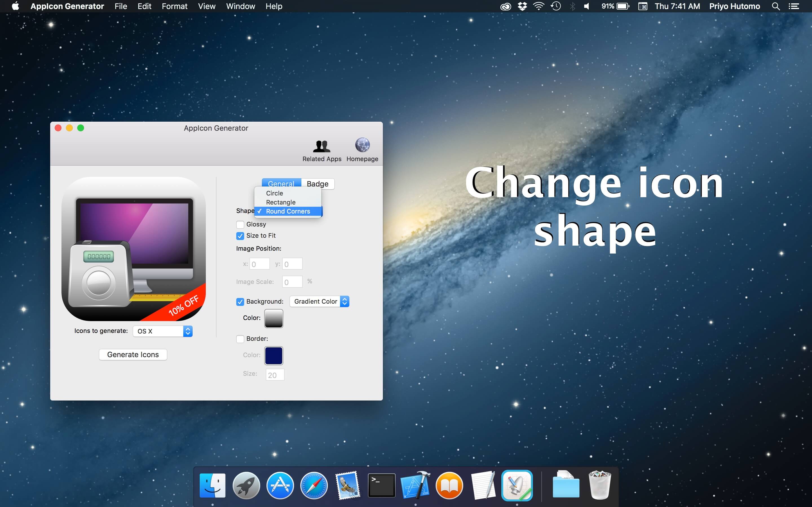Image resolution: width=812 pixels, height=507 pixels.
Task: Open Terminal from the Dock
Action: pos(381,485)
